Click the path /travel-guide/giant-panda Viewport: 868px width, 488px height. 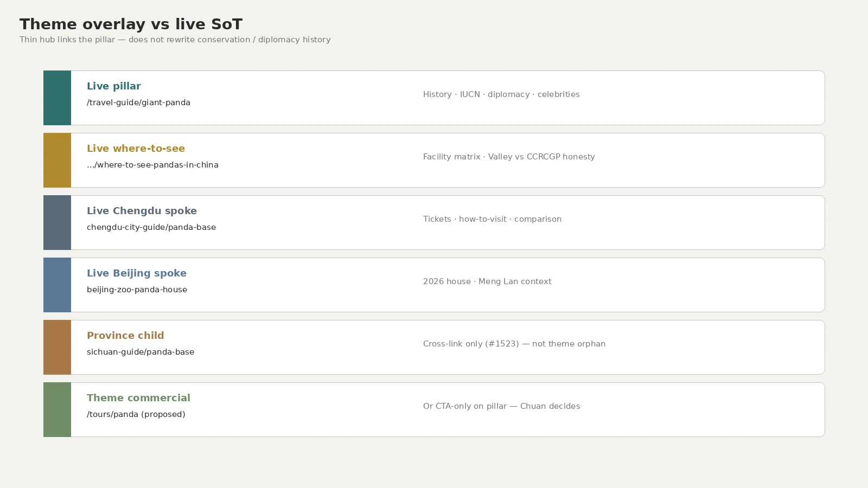pyautogui.click(x=138, y=102)
